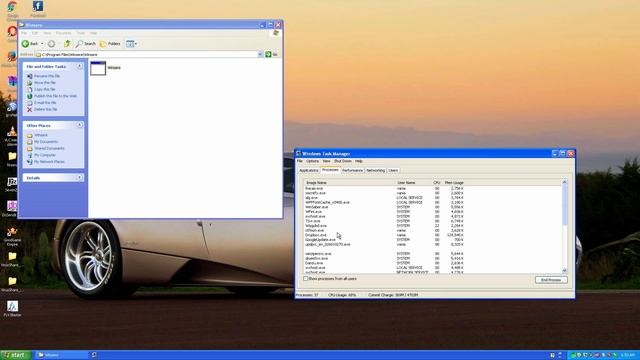Switch to the Performance tab
This screenshot has height=360, width=640.
pos(352,170)
